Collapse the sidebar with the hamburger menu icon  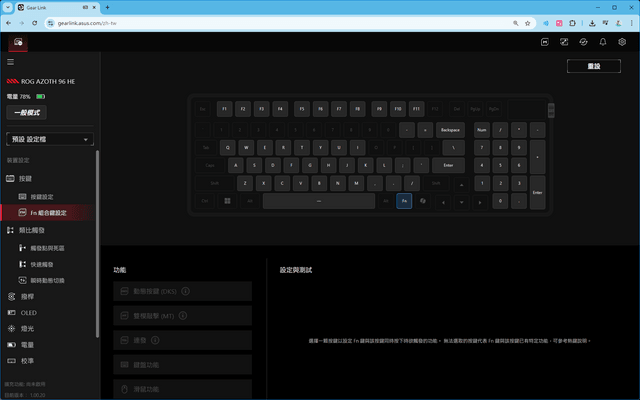11,62
